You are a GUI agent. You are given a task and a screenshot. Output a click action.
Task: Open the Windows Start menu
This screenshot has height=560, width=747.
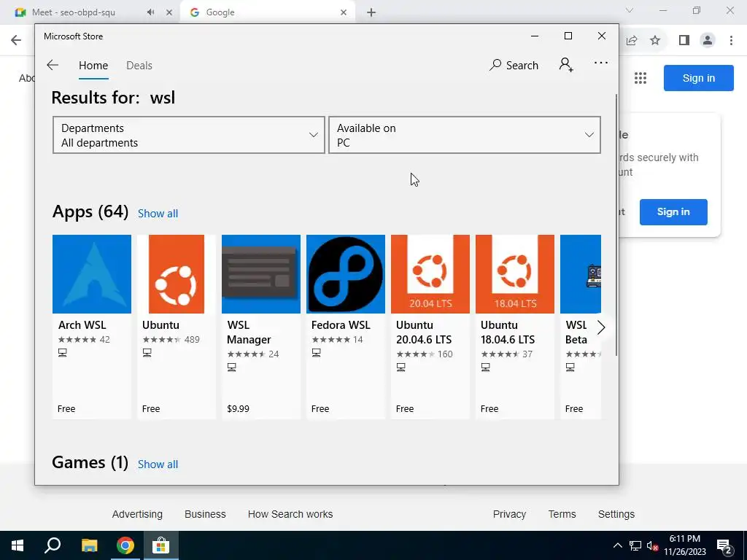(x=18, y=545)
